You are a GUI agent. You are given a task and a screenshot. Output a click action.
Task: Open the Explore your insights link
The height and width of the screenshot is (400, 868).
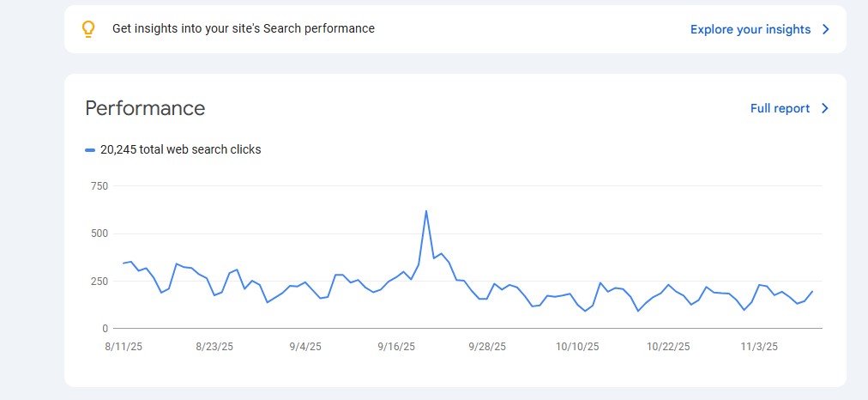tap(750, 29)
